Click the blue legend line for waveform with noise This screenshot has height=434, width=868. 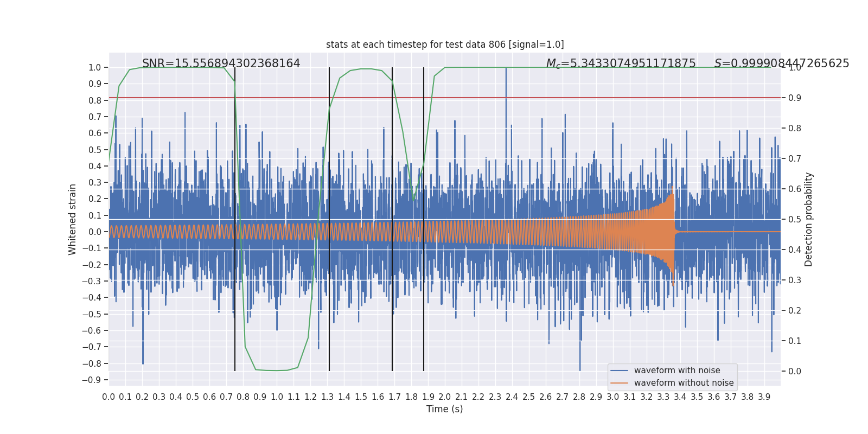(x=619, y=371)
